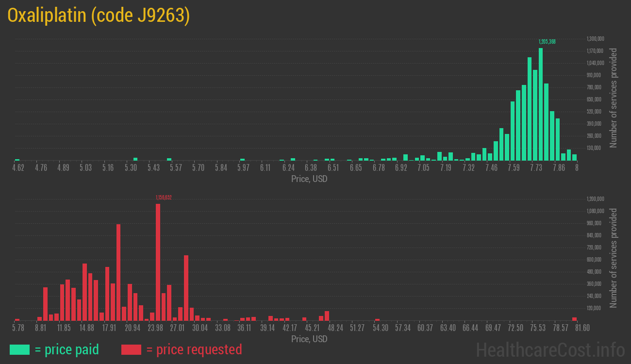The image size is (631, 364).
Task: Click the x-axis tick label 7.73
Action: (x=536, y=168)
